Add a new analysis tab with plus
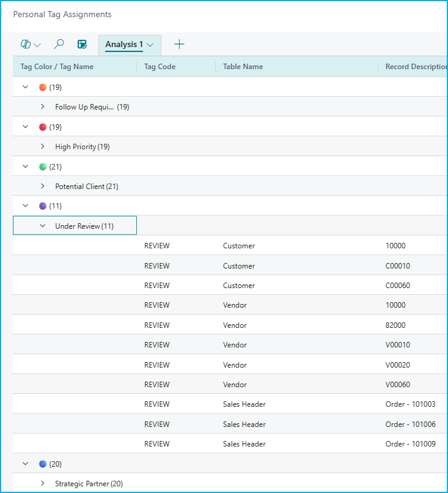This screenshot has width=448, height=493. pyautogui.click(x=179, y=44)
